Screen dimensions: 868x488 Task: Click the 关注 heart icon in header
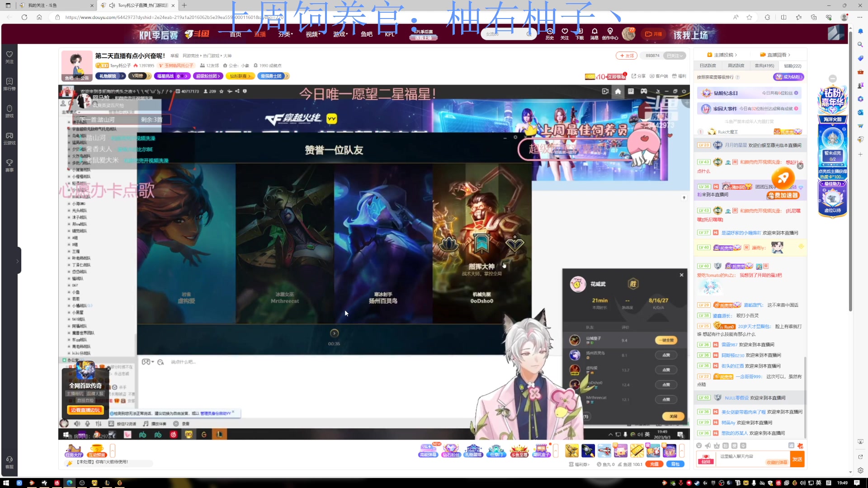[x=565, y=34]
